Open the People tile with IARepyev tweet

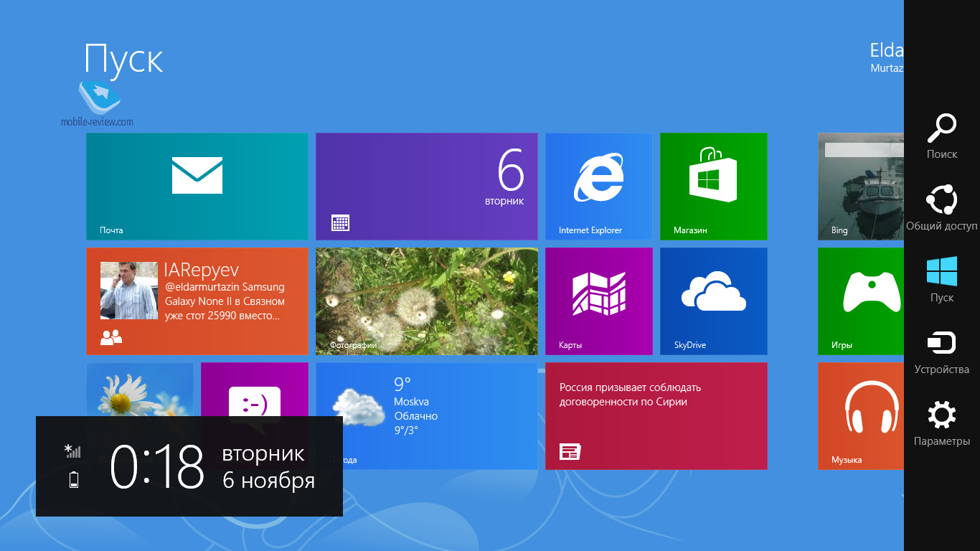[x=197, y=301]
